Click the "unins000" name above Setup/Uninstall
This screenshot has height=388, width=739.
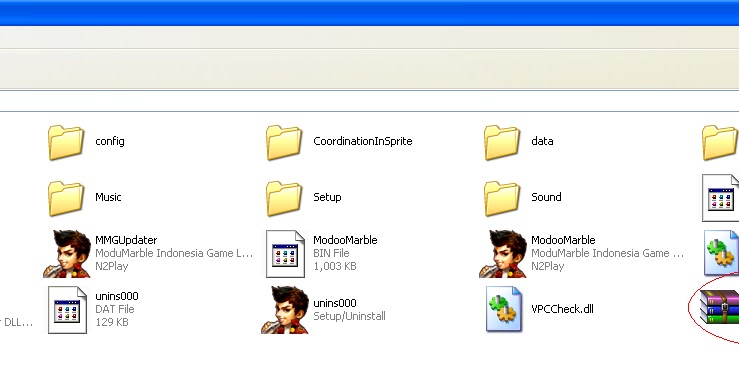(335, 303)
